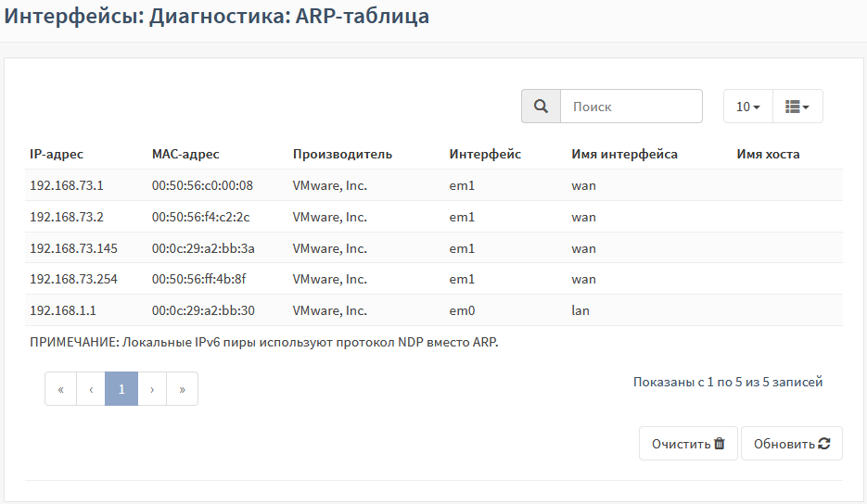The height and width of the screenshot is (504, 867).
Task: Go to last page with » button
Action: click(182, 389)
